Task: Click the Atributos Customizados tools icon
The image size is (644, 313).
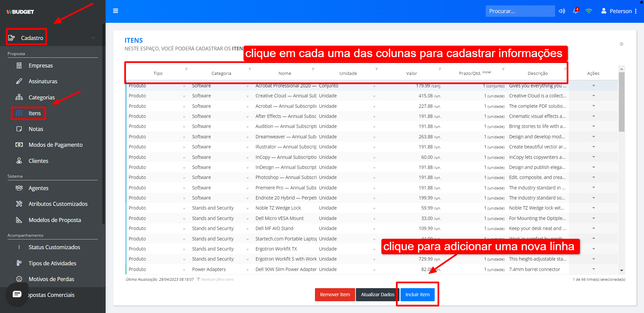Action: [x=19, y=204]
